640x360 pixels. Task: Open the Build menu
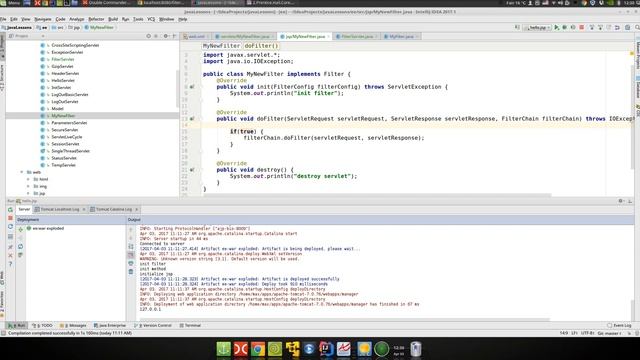pyautogui.click(x=113, y=19)
